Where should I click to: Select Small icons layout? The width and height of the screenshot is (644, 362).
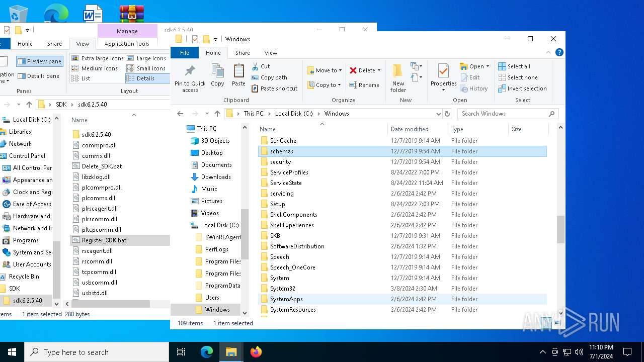click(x=146, y=68)
